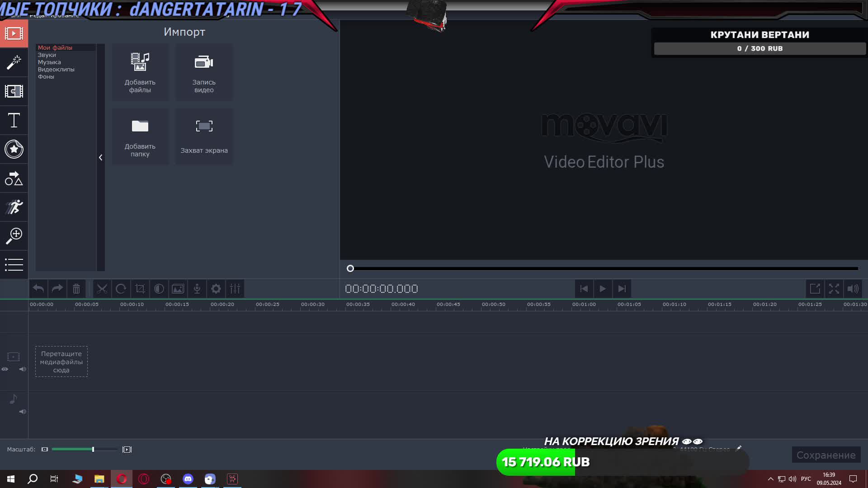The height and width of the screenshot is (488, 868).
Task: Start audio recording with the microphone icon
Action: coord(197,289)
